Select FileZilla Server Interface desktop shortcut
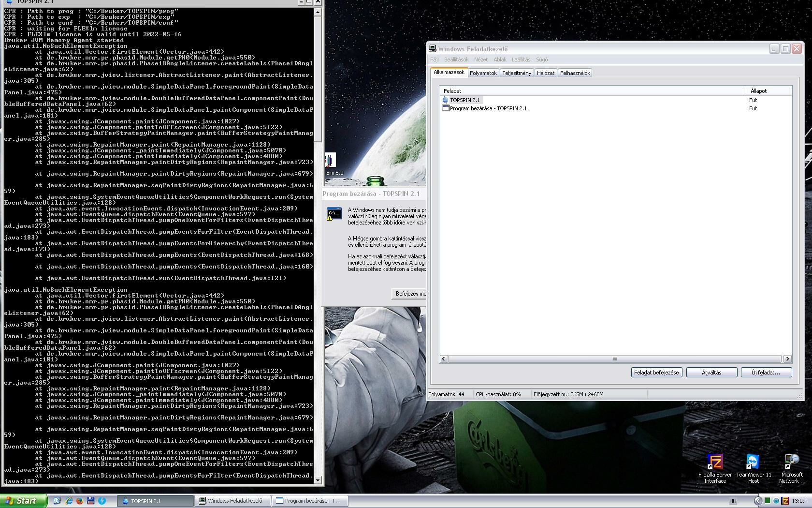The width and height of the screenshot is (812, 508). [x=715, y=469]
